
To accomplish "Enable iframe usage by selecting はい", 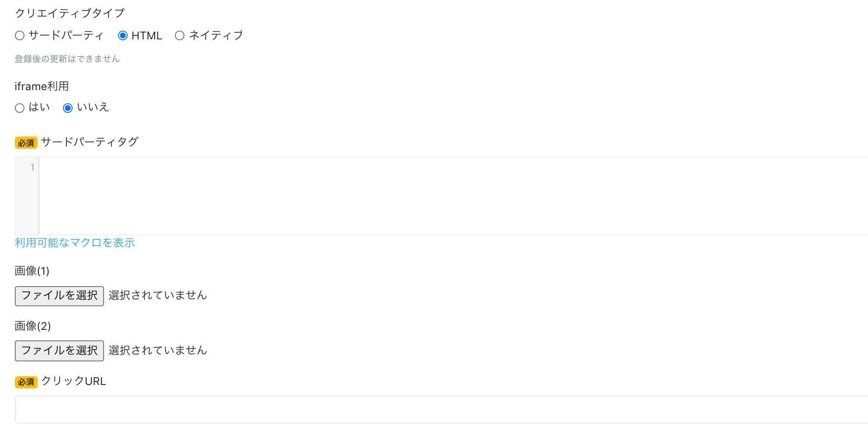I will click(x=20, y=108).
